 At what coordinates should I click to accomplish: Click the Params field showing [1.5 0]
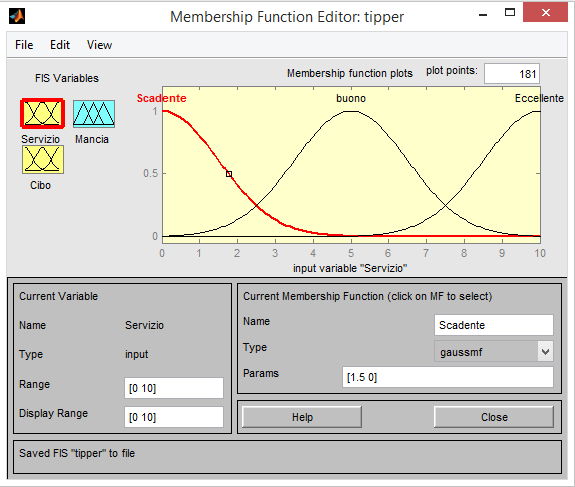coord(448,377)
